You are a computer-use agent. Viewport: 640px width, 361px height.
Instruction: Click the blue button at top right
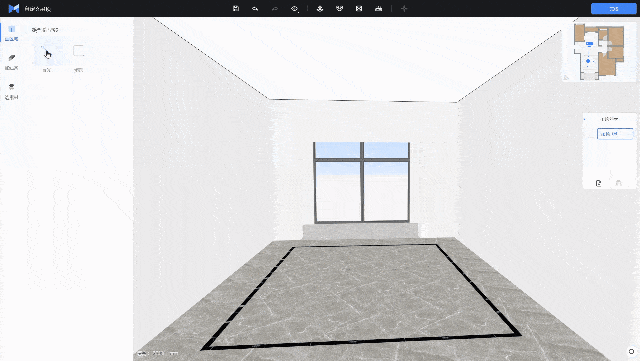pyautogui.click(x=613, y=9)
